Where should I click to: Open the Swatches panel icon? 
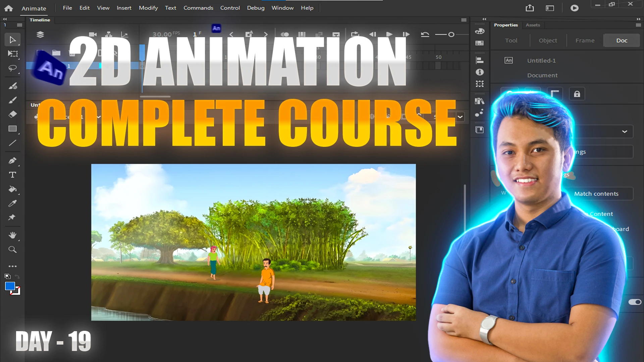coord(480,43)
